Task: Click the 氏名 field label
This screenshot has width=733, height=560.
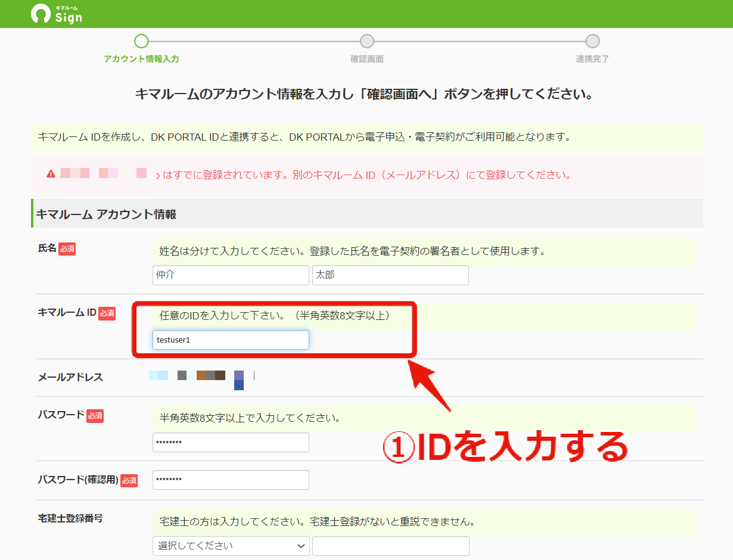Action: (x=46, y=249)
